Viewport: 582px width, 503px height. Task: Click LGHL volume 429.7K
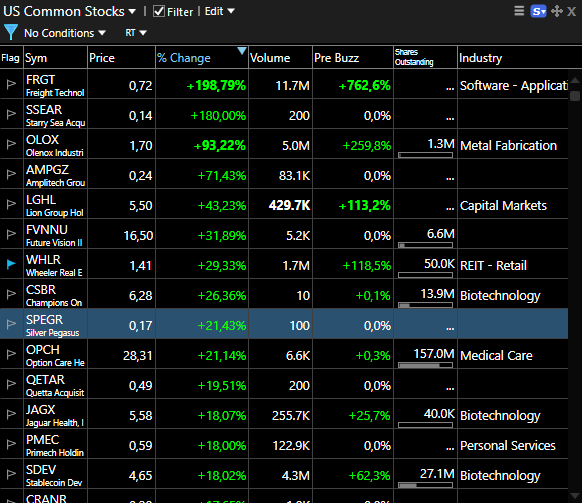(x=289, y=205)
